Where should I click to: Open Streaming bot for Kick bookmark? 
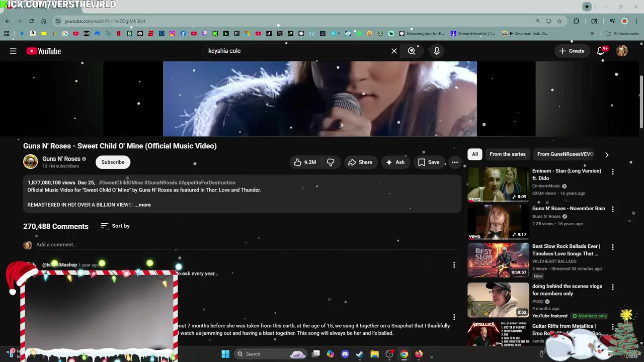coord(422,34)
